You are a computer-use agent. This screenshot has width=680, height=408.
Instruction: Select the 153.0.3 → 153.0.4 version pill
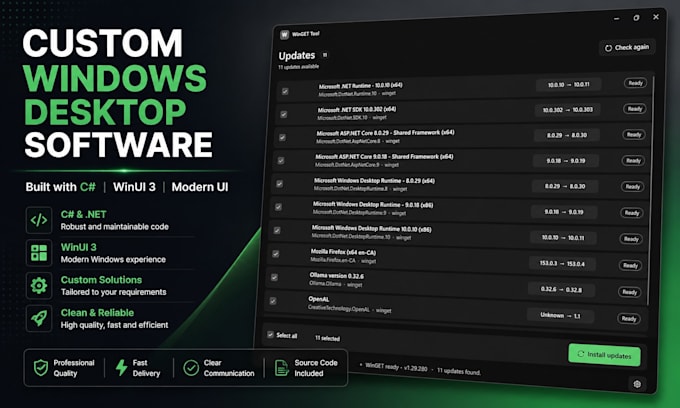(562, 264)
